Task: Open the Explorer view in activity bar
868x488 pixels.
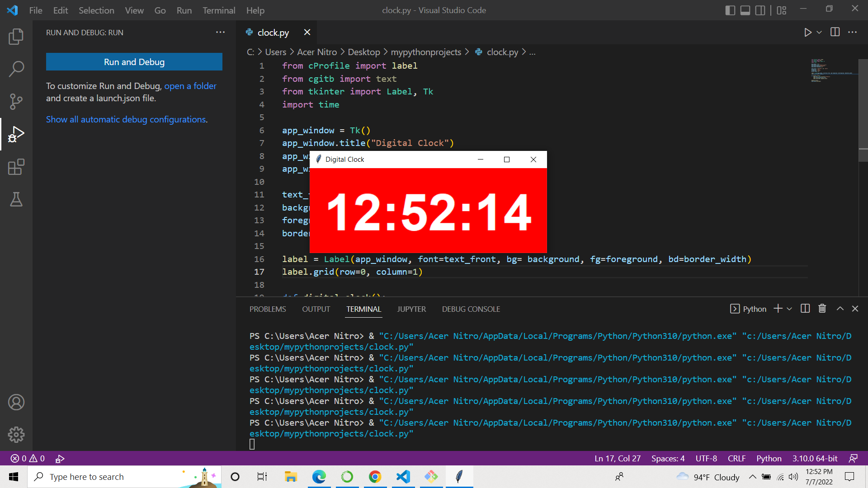Action: [16, 37]
